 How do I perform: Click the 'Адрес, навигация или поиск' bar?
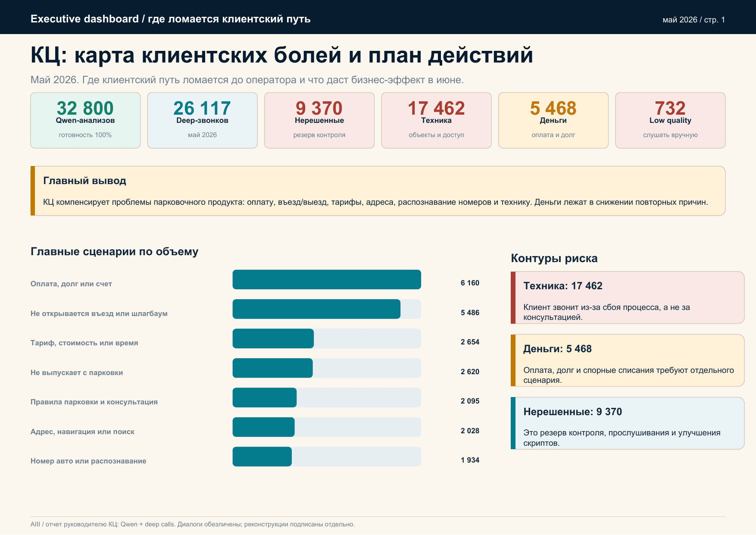[264, 427]
